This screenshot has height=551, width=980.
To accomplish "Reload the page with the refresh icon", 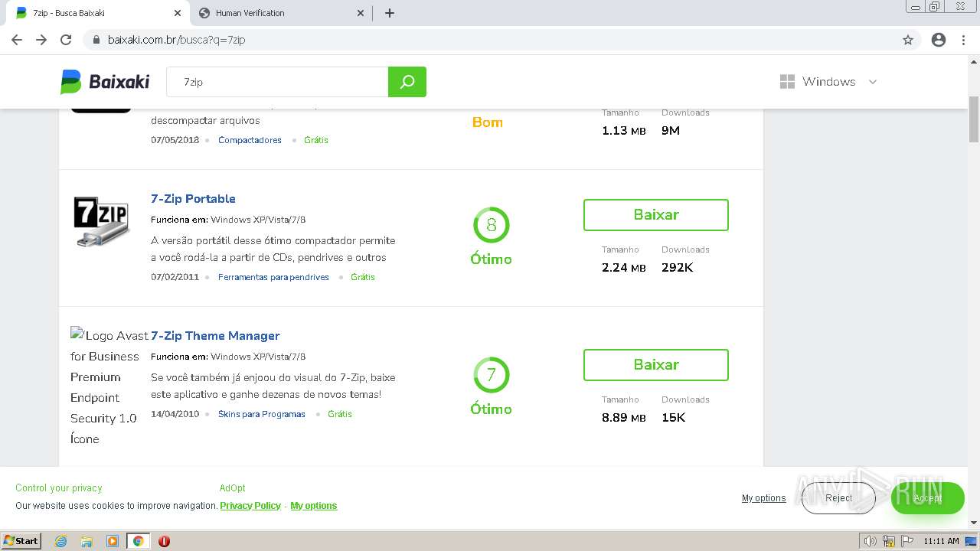I will [66, 40].
